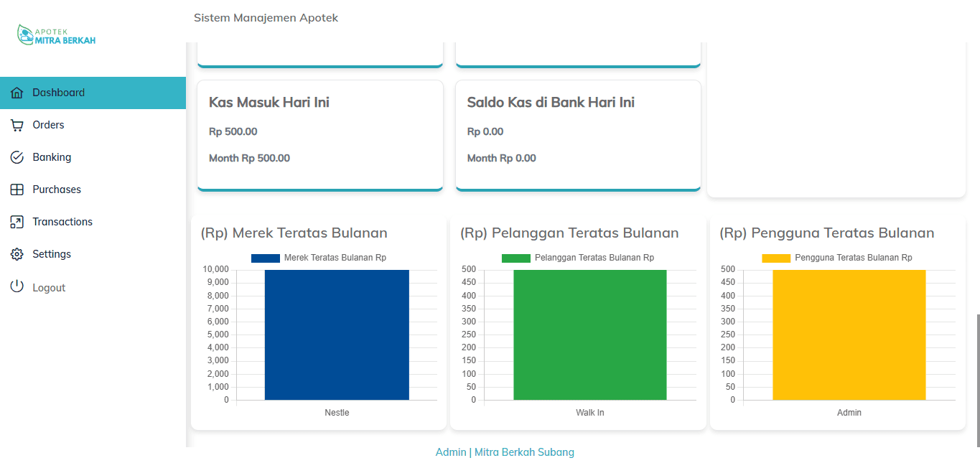This screenshot has width=980, height=463.
Task: Click the Purchases grid icon
Action: [17, 190]
